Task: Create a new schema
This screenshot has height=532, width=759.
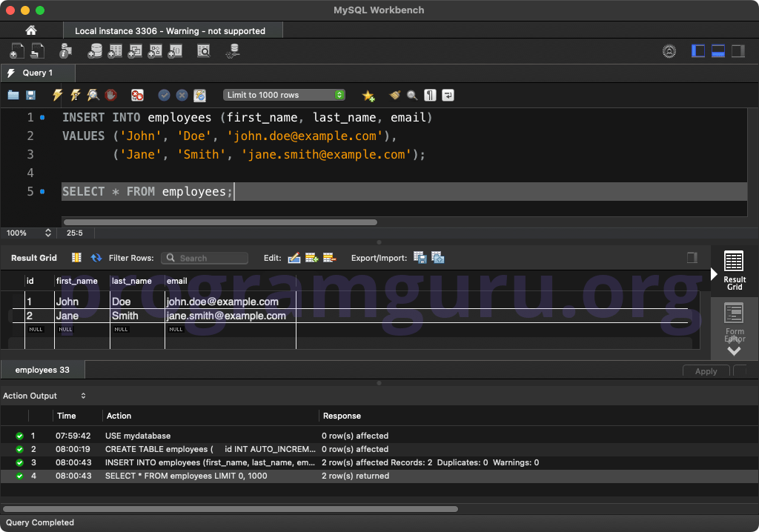Action: point(96,51)
